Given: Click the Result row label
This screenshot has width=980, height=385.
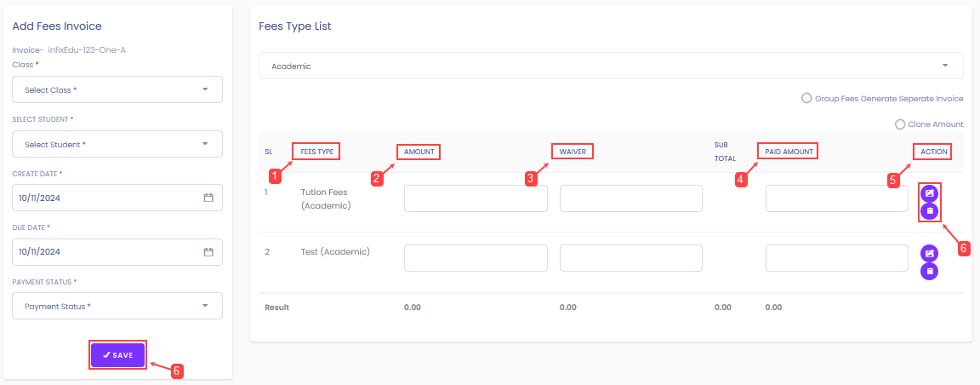Looking at the screenshot, I should pyautogui.click(x=276, y=307).
